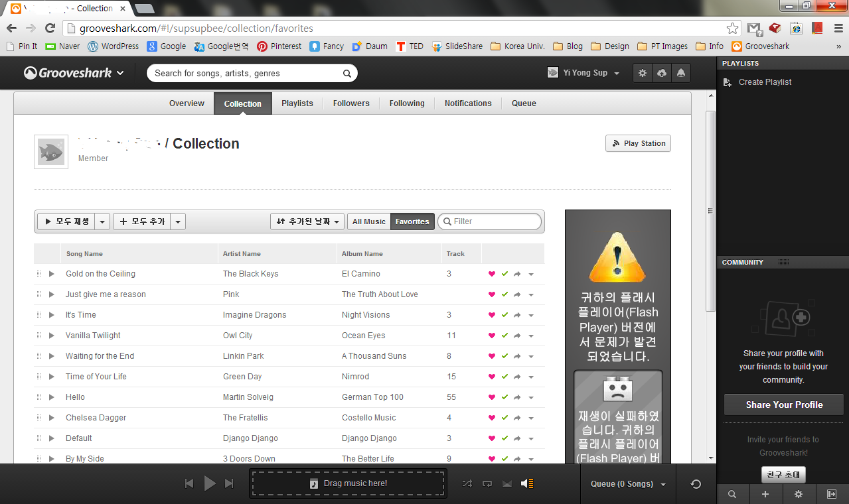Select the Favorites filter
849x504 pixels.
[412, 221]
